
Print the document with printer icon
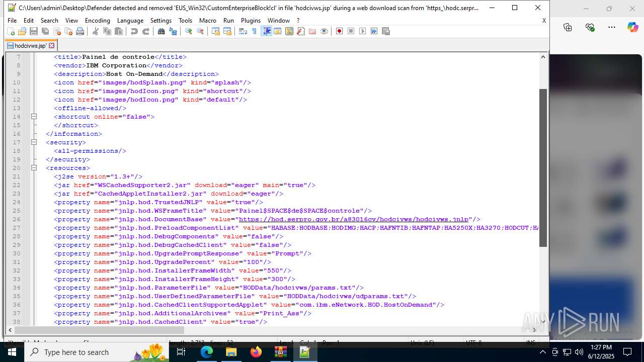[x=79, y=31]
